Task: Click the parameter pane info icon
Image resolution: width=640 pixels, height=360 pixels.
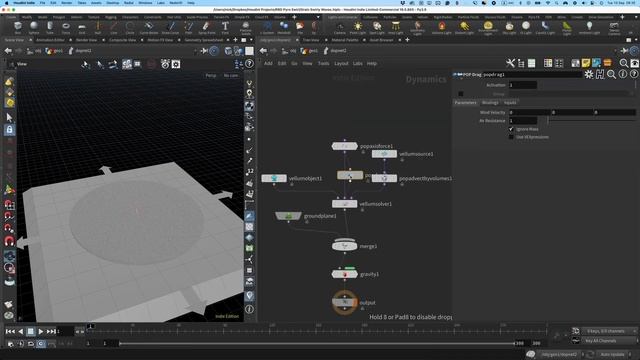Action: [622, 74]
